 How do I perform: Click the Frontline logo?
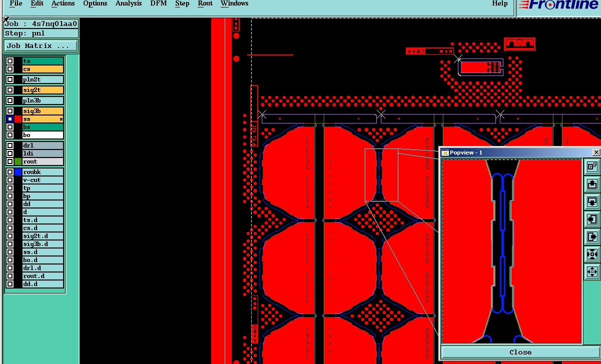point(558,5)
